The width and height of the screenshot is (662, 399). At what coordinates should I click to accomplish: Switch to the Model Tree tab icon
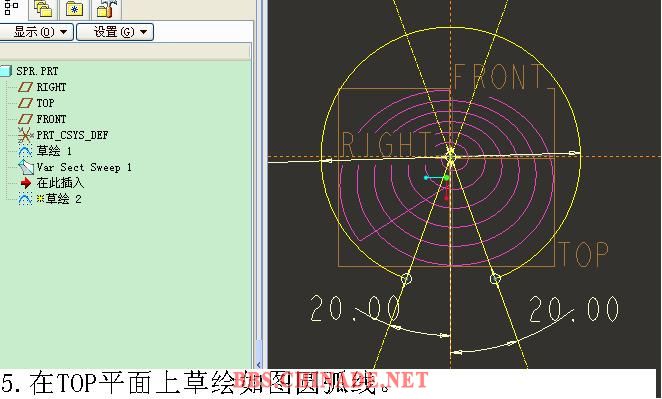coord(11,7)
